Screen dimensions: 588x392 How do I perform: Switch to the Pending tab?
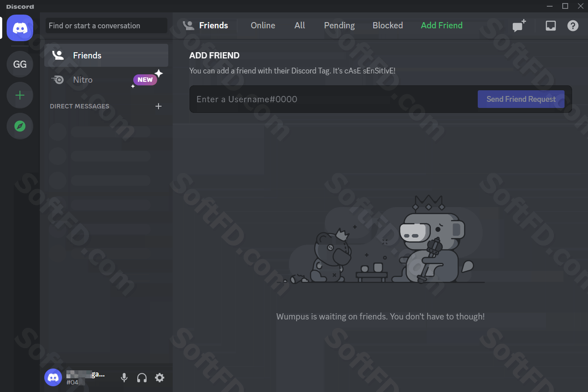pos(339,26)
